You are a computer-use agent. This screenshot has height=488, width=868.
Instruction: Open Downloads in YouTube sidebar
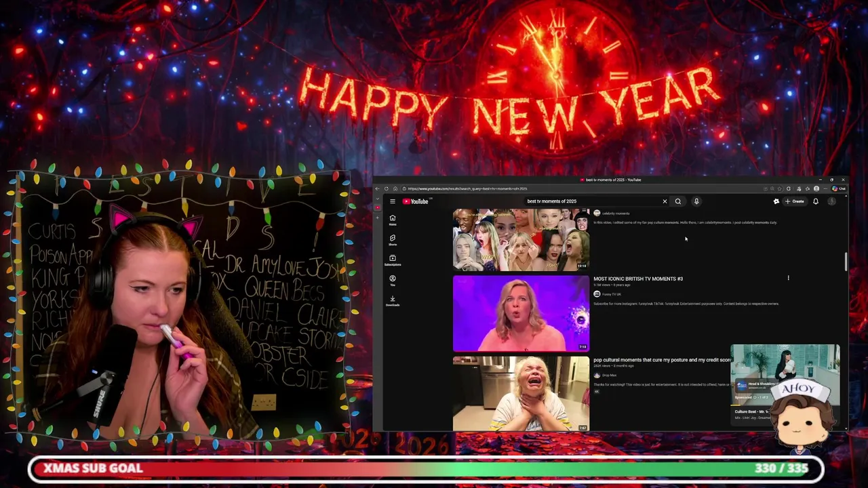click(393, 301)
